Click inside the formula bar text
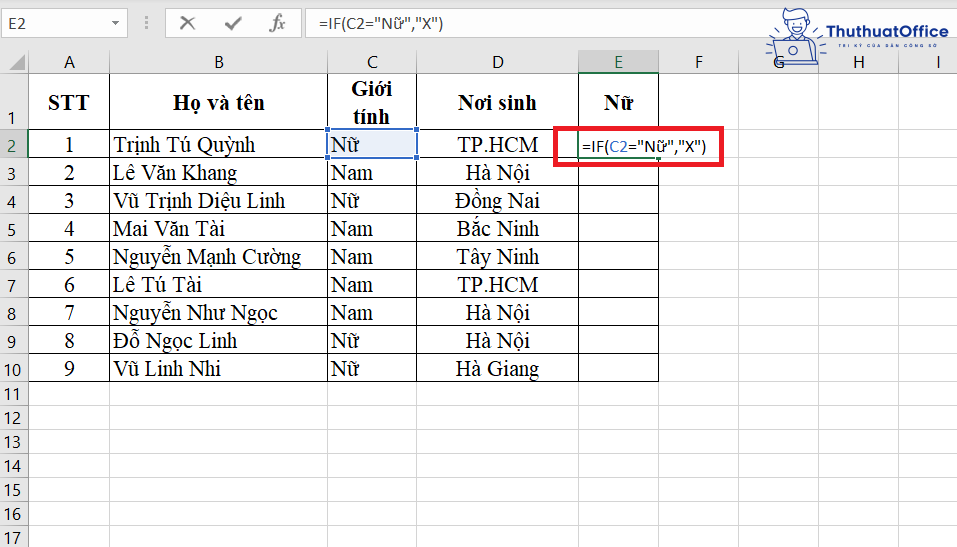The width and height of the screenshot is (957, 547). [381, 23]
